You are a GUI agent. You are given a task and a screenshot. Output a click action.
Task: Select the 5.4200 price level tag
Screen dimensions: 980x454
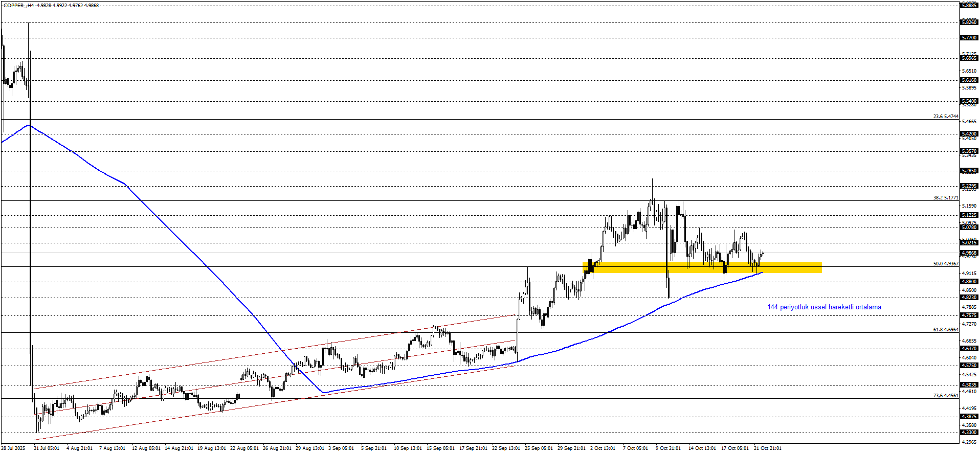(969, 134)
